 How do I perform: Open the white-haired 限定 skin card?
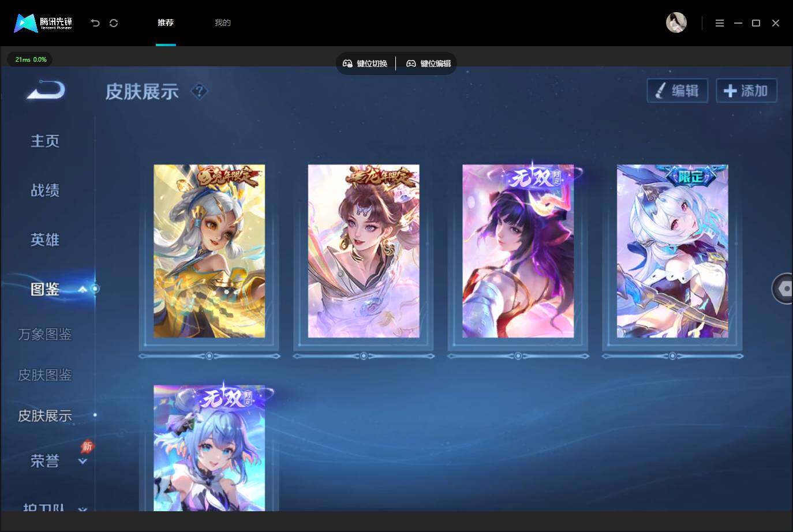coord(672,251)
